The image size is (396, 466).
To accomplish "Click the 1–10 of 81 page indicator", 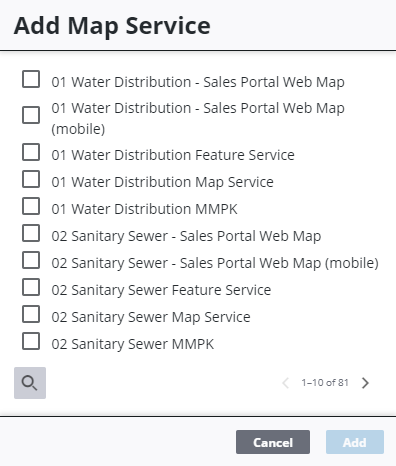I will pyautogui.click(x=325, y=383).
